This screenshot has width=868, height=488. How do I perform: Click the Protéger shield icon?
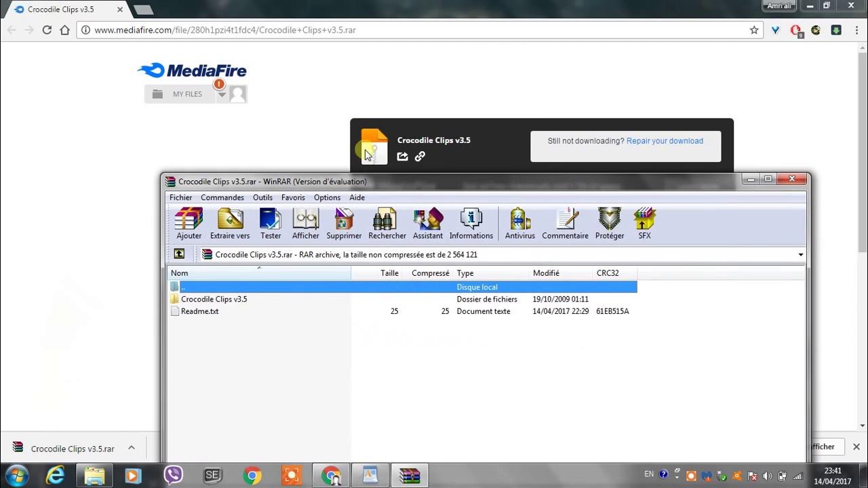coord(610,224)
